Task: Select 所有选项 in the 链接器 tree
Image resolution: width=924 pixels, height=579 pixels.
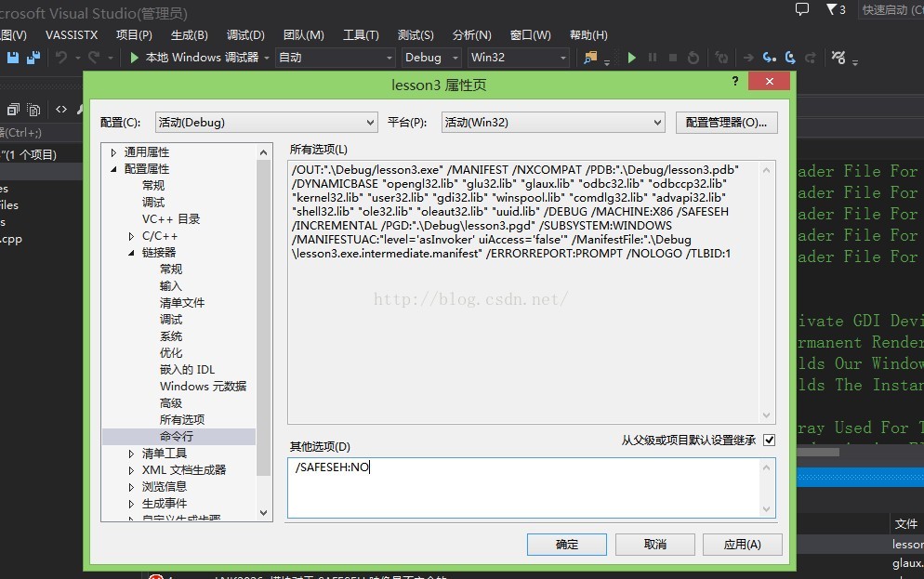Action: click(x=182, y=419)
